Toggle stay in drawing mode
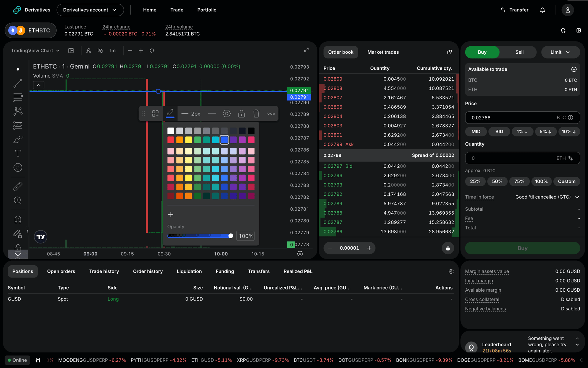The width and height of the screenshot is (588, 368). pos(18,234)
